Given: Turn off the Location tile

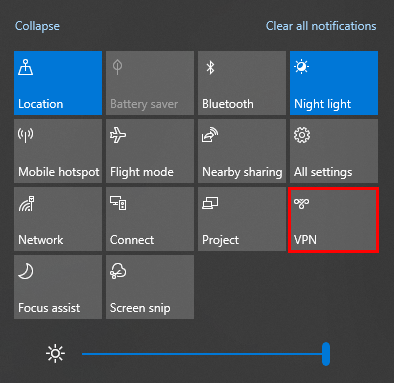Looking at the screenshot, I should pyautogui.click(x=58, y=83).
